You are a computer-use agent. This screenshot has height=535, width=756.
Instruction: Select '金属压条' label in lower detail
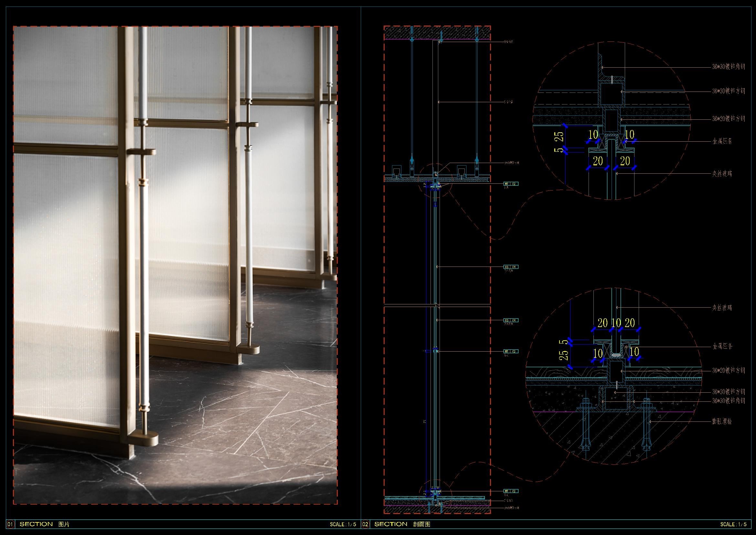(722, 346)
